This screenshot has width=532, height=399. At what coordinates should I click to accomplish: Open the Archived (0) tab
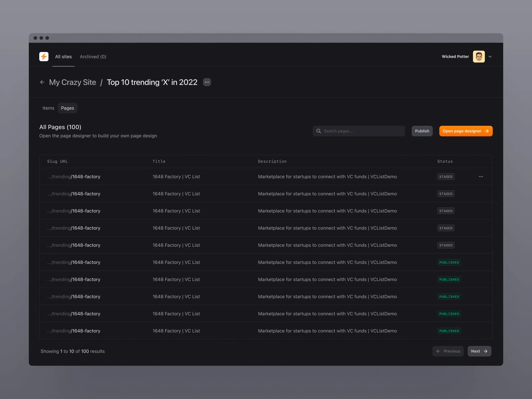coord(93,57)
